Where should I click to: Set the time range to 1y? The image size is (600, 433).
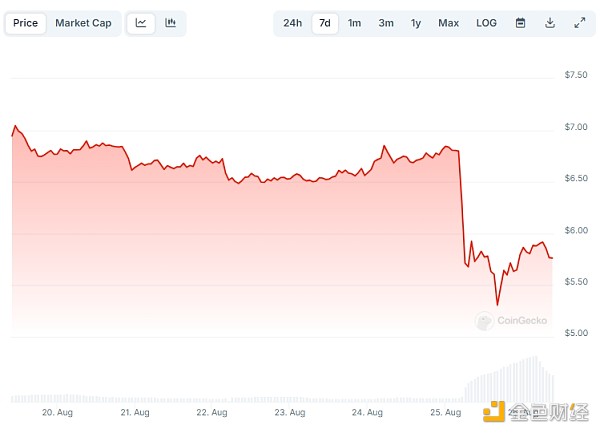click(416, 23)
